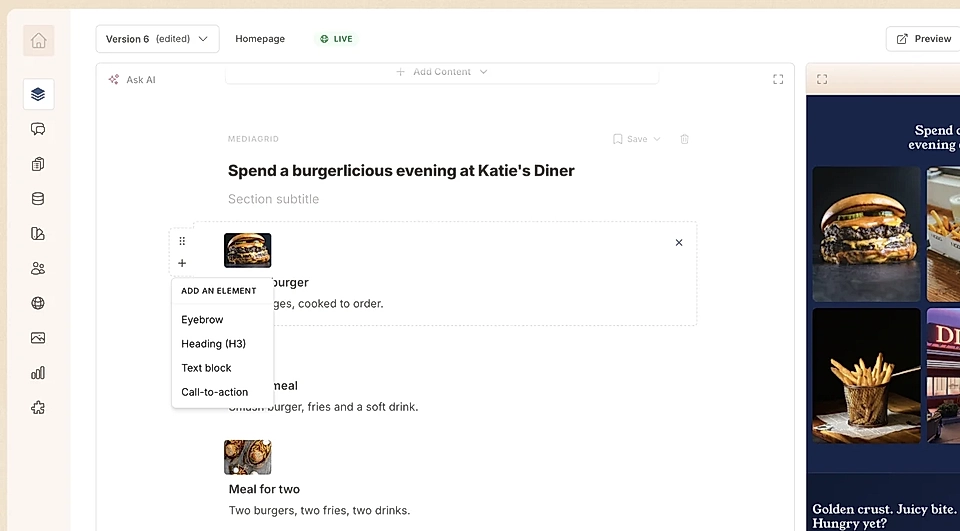The width and height of the screenshot is (960, 531).
Task: Click the Homepage label
Action: (x=260, y=39)
